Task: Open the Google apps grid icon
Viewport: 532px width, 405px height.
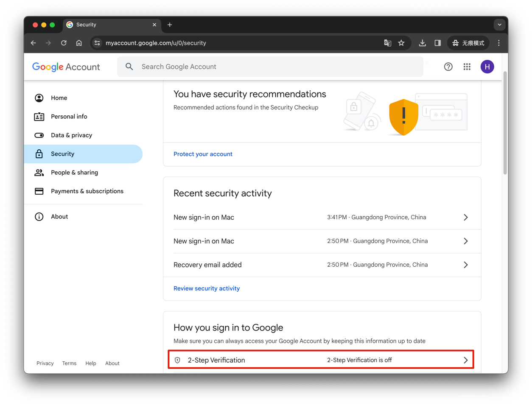Action: pos(467,67)
